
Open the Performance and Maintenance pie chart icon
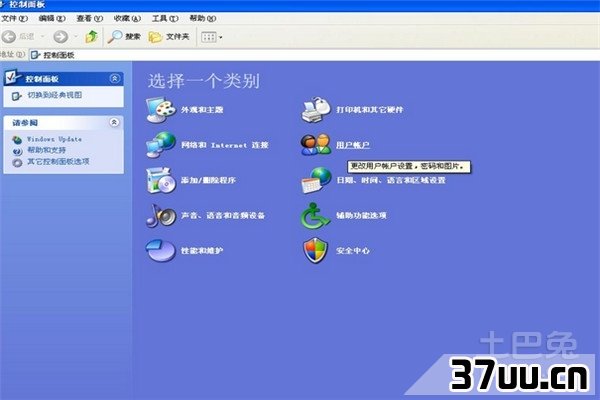(161, 250)
